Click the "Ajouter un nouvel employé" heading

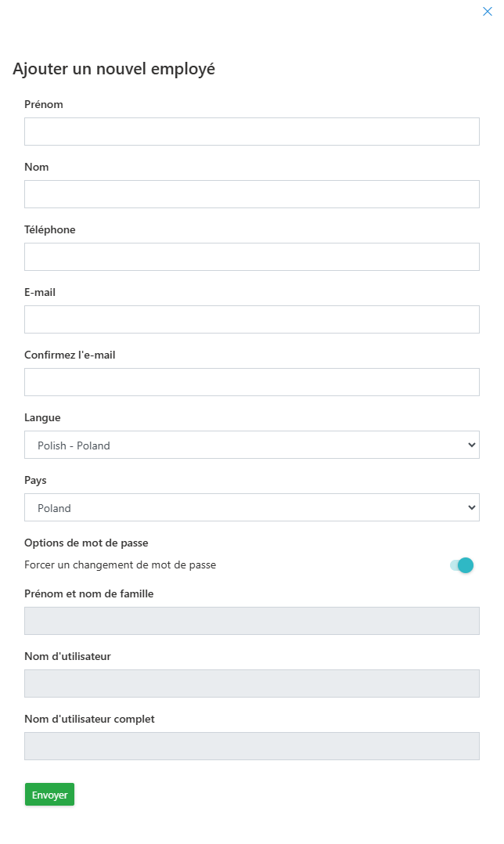click(113, 69)
